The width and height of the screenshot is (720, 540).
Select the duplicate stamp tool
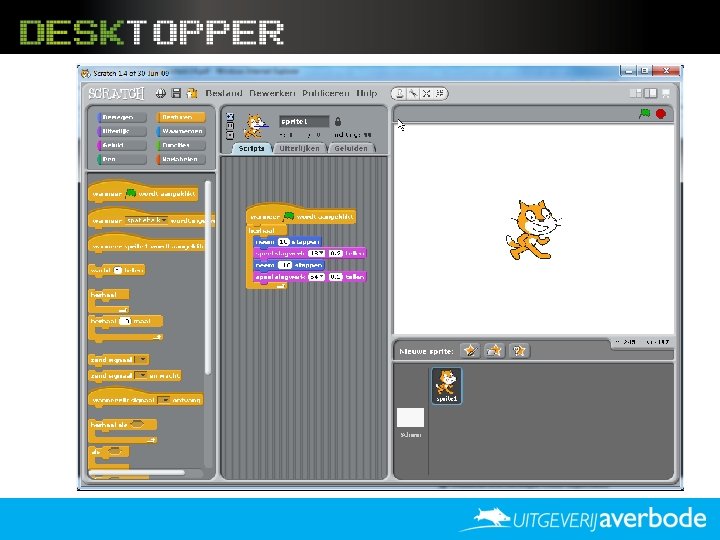click(x=400, y=94)
